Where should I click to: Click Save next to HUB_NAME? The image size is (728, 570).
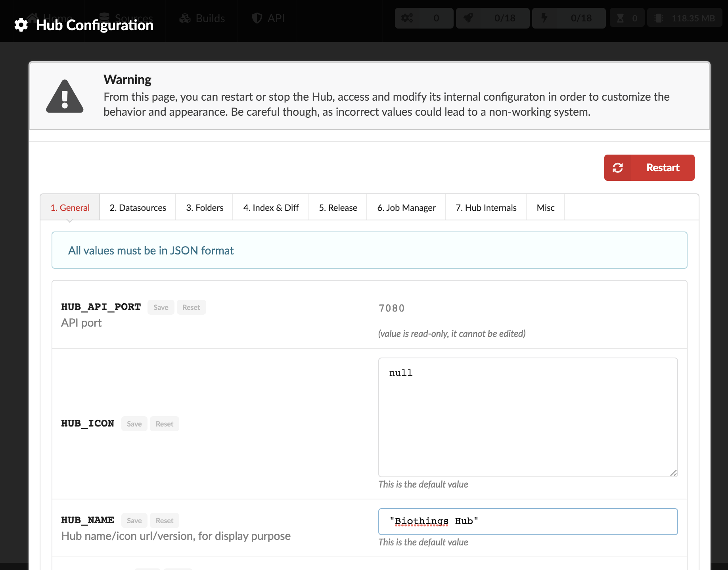pyautogui.click(x=134, y=520)
